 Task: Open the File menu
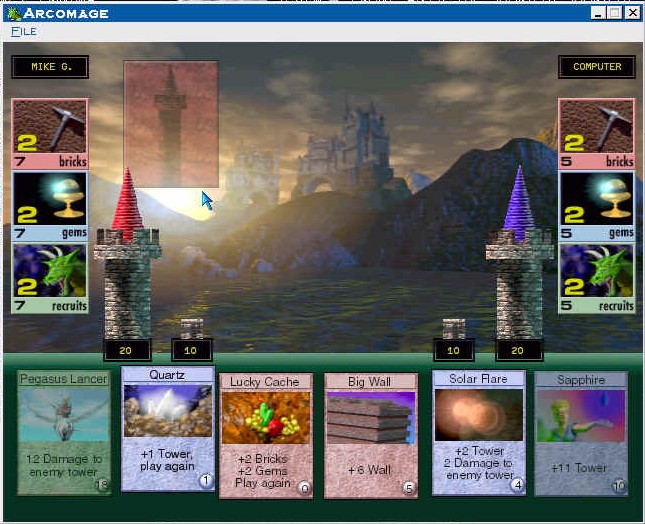coord(23,31)
